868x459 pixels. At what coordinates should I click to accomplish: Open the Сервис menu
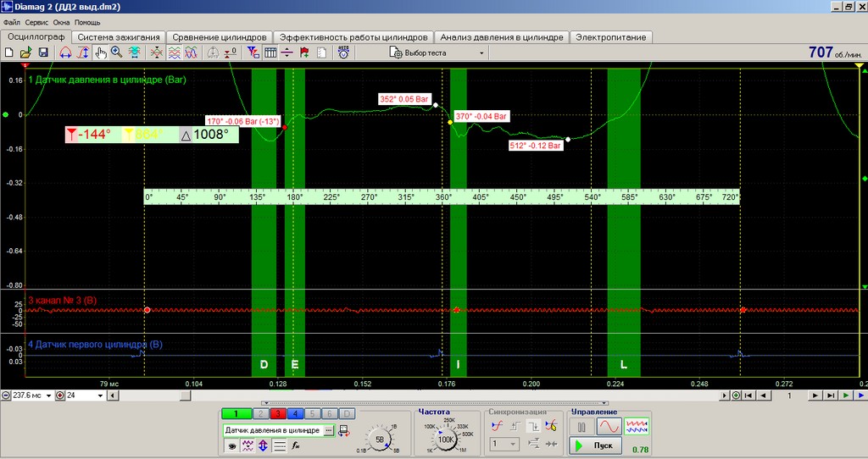click(x=36, y=23)
